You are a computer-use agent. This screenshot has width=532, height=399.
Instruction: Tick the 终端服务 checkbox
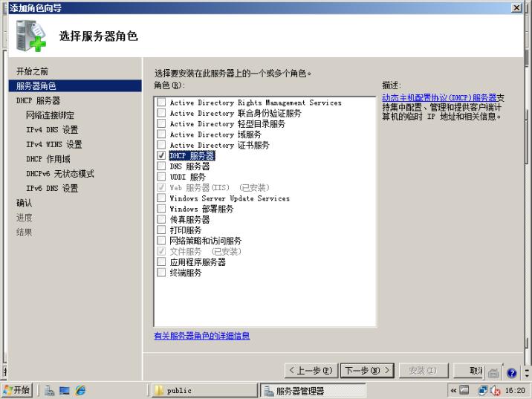[161, 273]
